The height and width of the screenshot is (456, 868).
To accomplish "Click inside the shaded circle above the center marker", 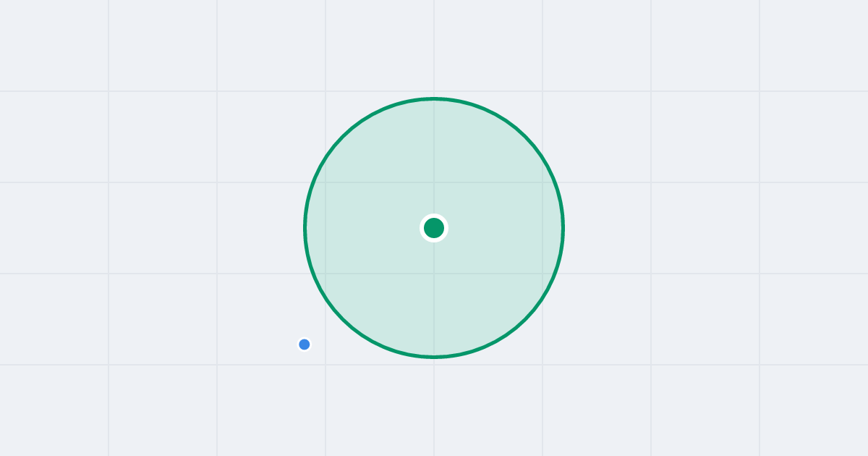I will pos(434,159).
